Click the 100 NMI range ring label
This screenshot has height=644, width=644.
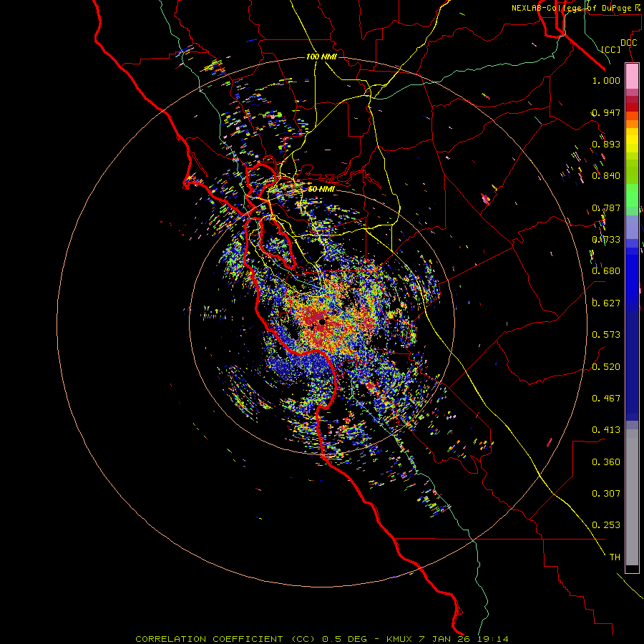pos(321,57)
